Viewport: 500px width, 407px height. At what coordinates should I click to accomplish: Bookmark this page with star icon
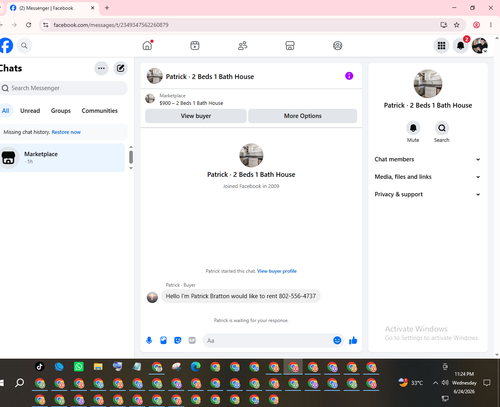[457, 25]
